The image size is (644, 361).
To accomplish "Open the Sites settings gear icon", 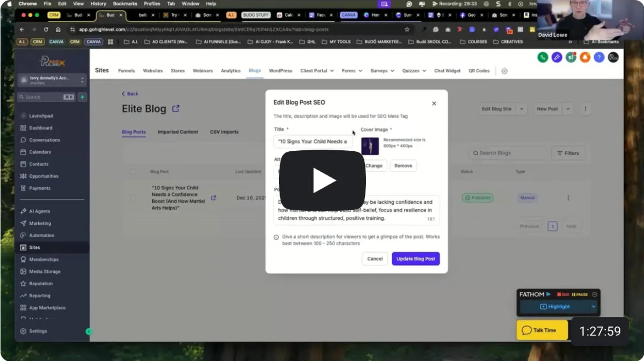I will tap(504, 71).
